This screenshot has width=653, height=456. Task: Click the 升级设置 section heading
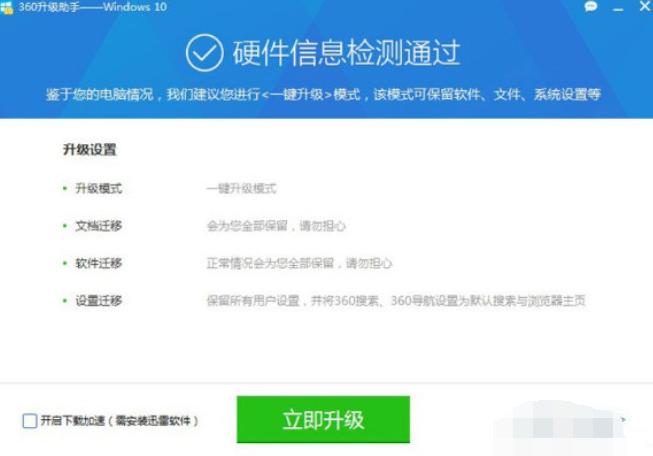tap(90, 150)
